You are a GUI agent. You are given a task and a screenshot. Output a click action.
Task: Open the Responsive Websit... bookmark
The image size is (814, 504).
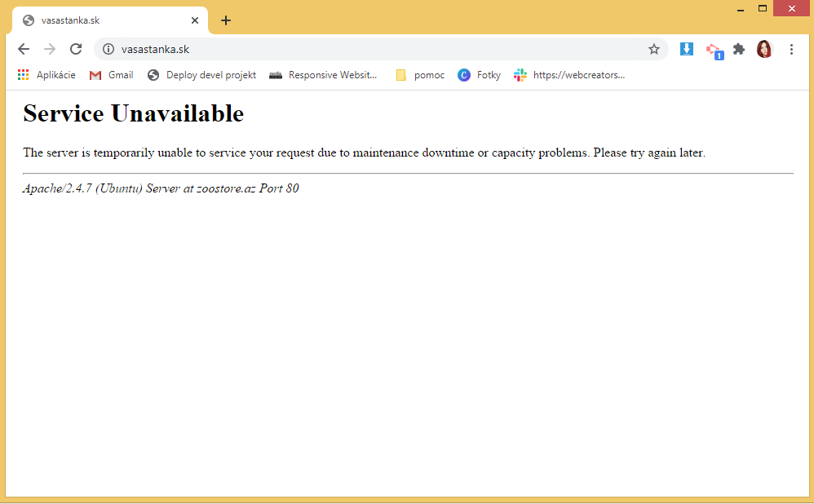(323, 75)
